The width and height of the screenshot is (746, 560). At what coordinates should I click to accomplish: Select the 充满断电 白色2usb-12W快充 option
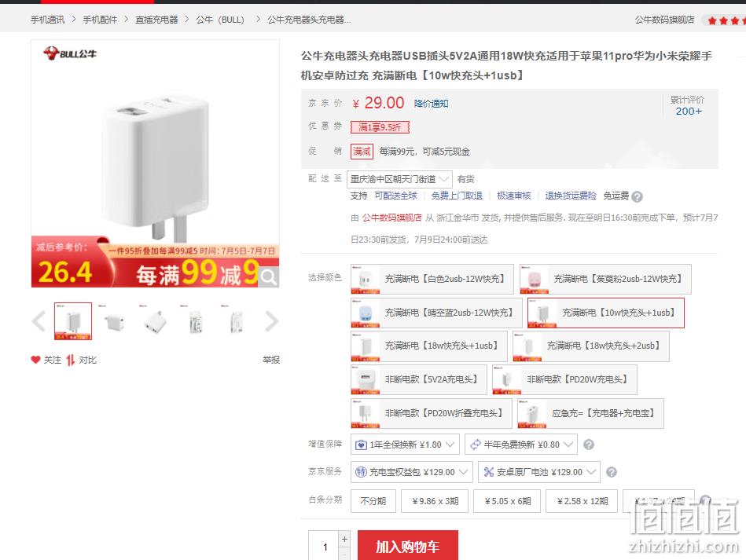coord(432,279)
